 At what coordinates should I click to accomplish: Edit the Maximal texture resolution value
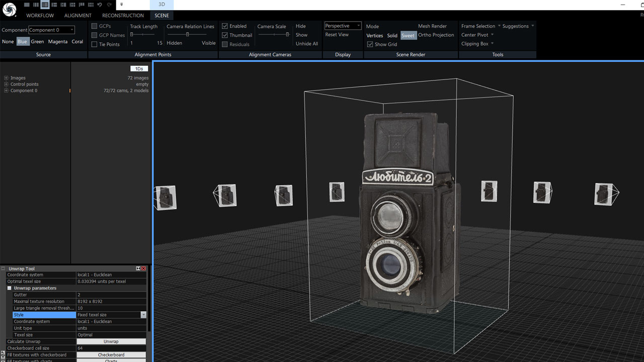tap(111, 301)
